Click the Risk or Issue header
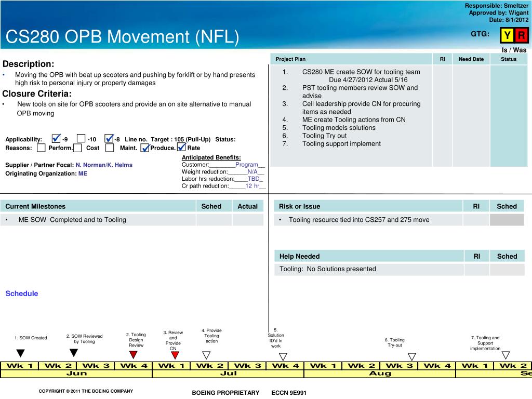This screenshot has width=532, height=399. coord(368,206)
